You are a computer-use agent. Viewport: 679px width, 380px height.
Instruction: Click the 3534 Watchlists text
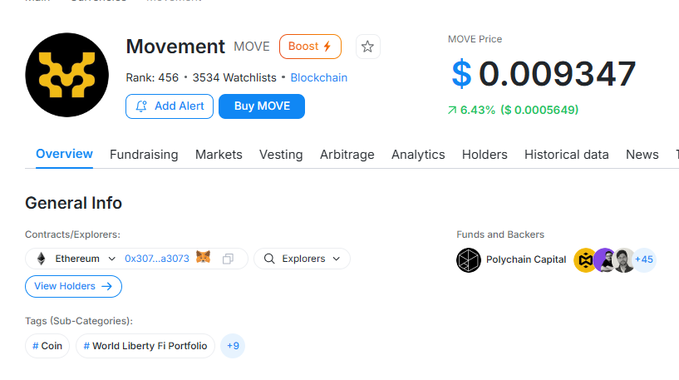234,78
